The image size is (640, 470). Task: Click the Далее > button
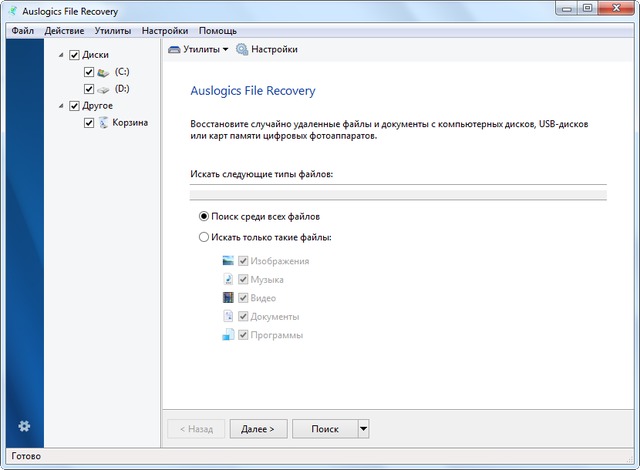click(x=258, y=429)
